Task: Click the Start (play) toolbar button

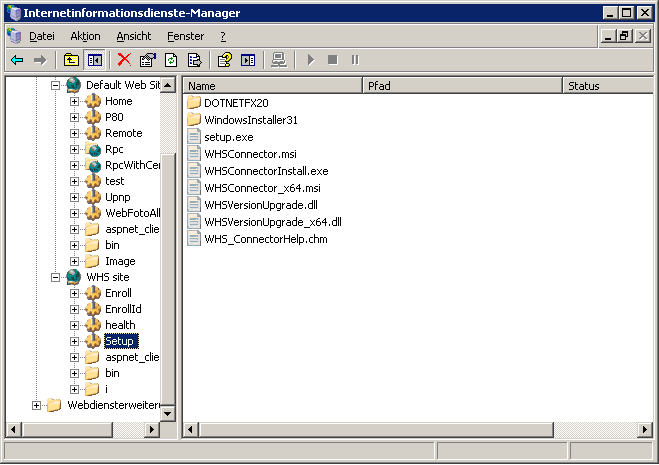Action: click(311, 60)
